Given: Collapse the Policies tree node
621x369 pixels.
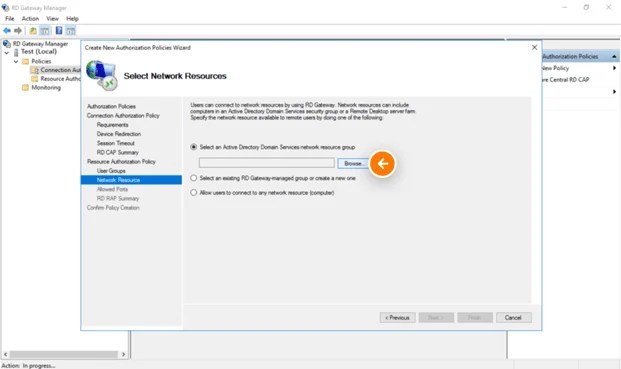Looking at the screenshot, I should (16, 61).
